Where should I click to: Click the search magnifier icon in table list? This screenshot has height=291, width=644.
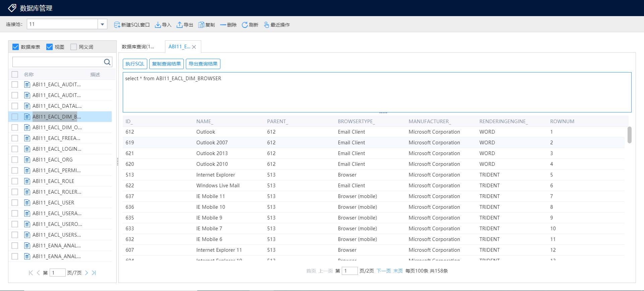click(x=107, y=62)
